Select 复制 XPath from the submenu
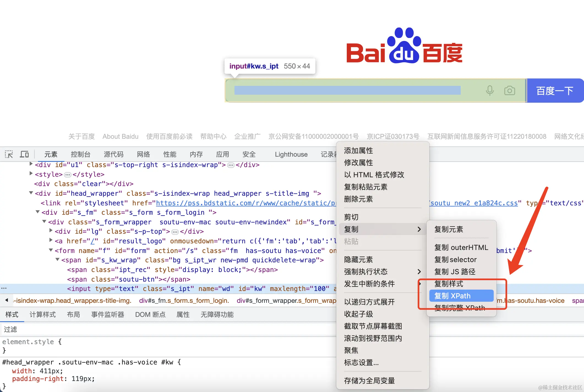 tap(461, 296)
